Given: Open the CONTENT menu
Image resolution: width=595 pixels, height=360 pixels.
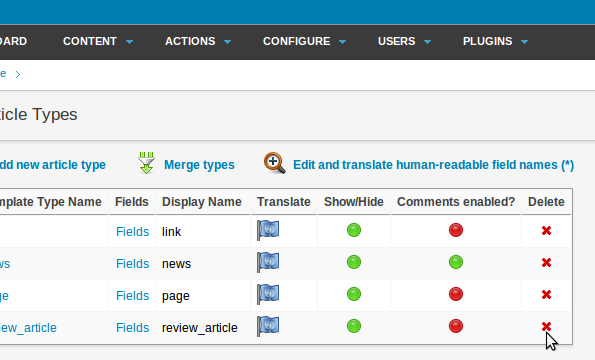Looking at the screenshot, I should (90, 41).
